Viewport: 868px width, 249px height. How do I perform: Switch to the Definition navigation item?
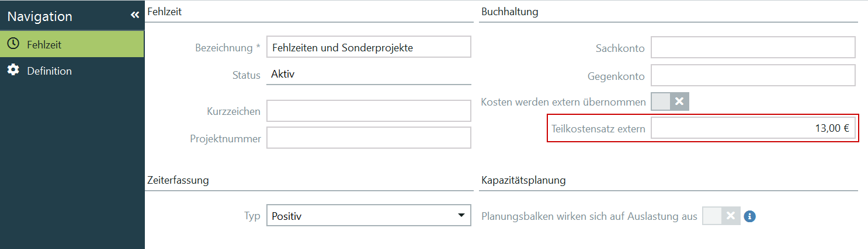click(x=49, y=71)
